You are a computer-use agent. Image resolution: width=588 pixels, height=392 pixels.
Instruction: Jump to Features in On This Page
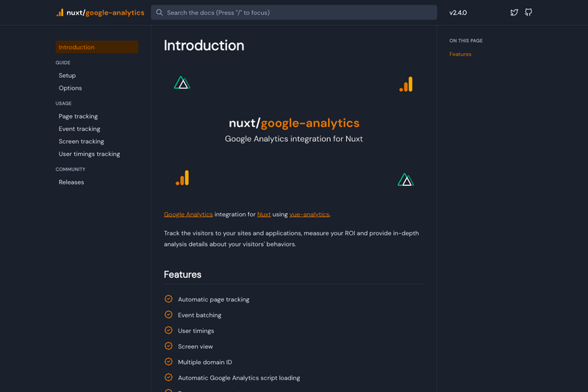click(460, 54)
